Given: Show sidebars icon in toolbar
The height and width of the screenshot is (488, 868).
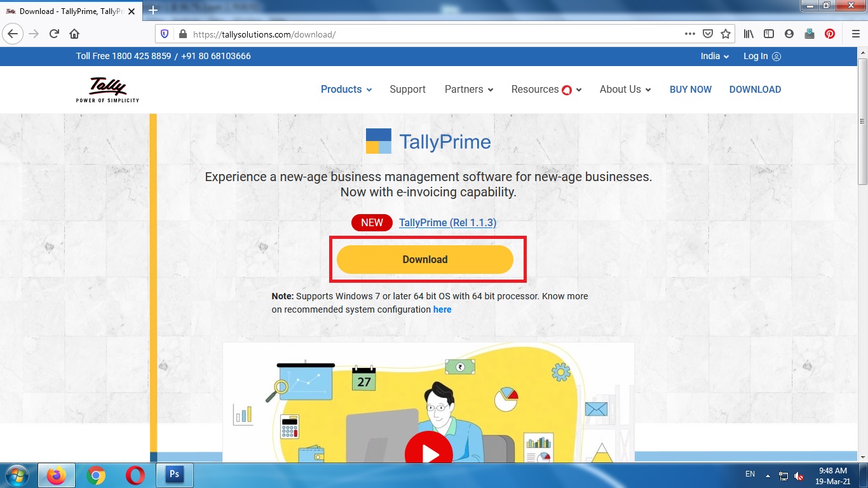Looking at the screenshot, I should 769,34.
